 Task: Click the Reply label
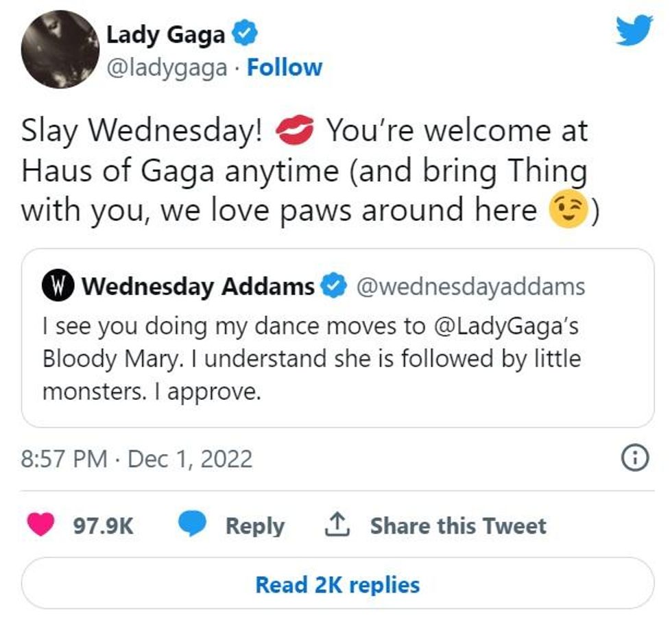tap(255, 526)
